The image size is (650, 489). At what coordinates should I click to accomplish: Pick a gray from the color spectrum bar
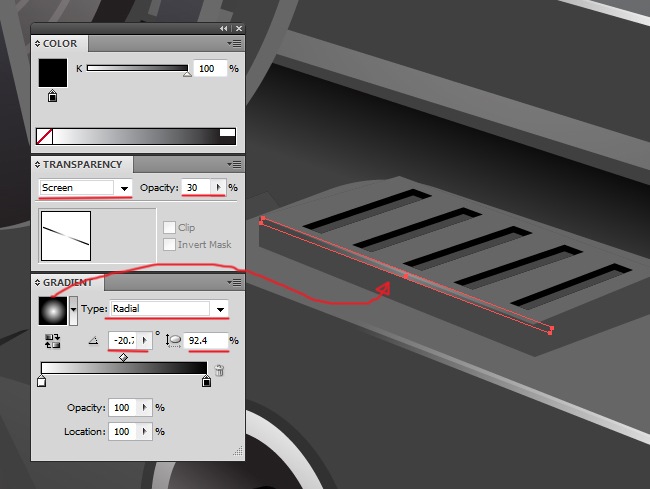pyautogui.click(x=136, y=136)
